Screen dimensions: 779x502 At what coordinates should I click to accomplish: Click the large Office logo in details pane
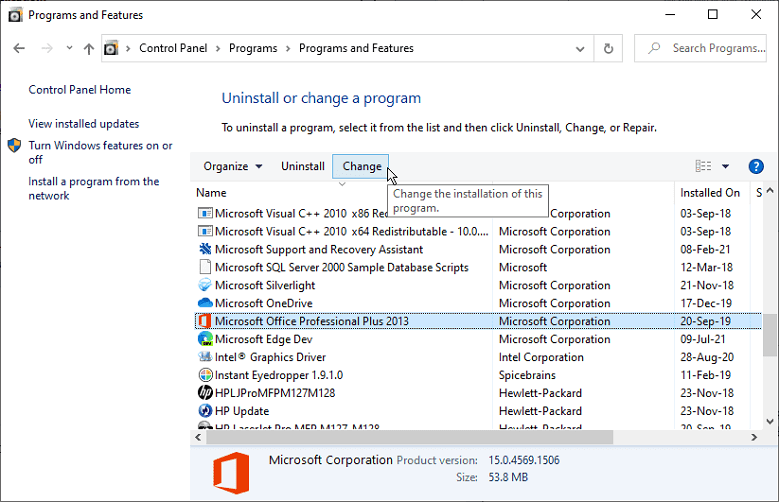click(231, 473)
